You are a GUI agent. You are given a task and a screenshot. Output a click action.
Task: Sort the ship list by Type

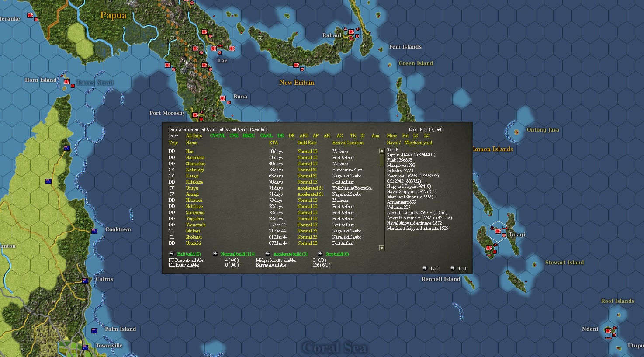coord(173,143)
